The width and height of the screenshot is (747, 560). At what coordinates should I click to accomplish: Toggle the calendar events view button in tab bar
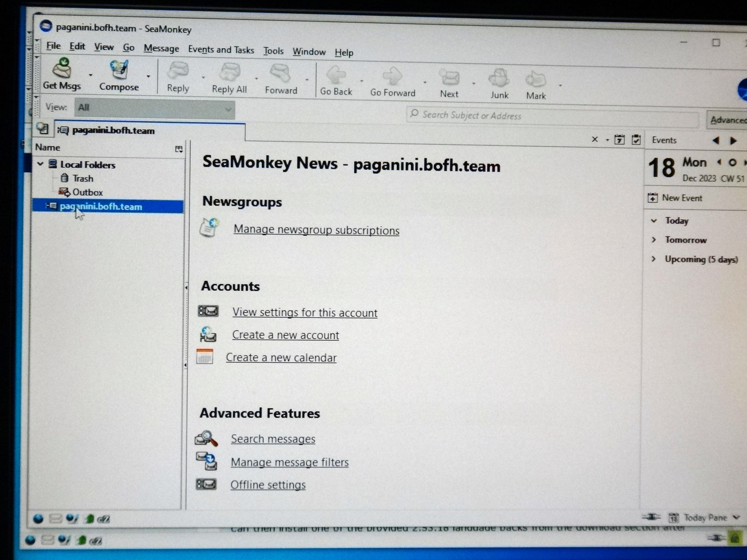[x=619, y=139]
